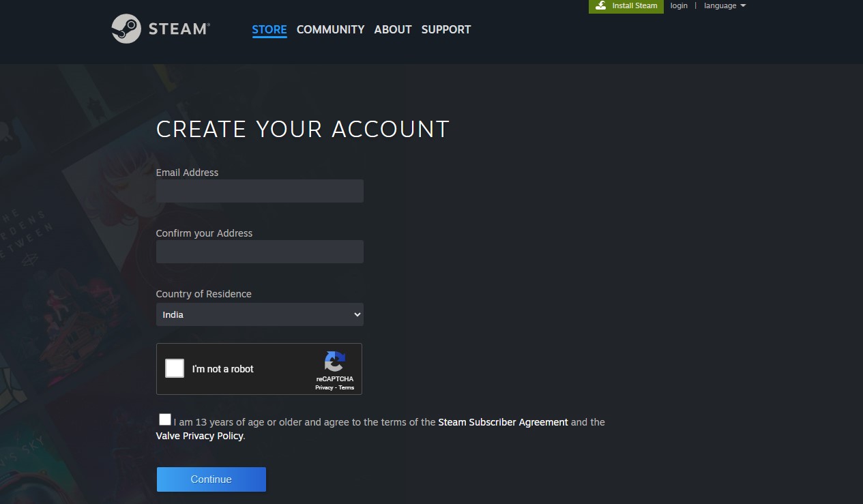Click the login link
Viewport: 863px width, 504px height.
point(679,5)
